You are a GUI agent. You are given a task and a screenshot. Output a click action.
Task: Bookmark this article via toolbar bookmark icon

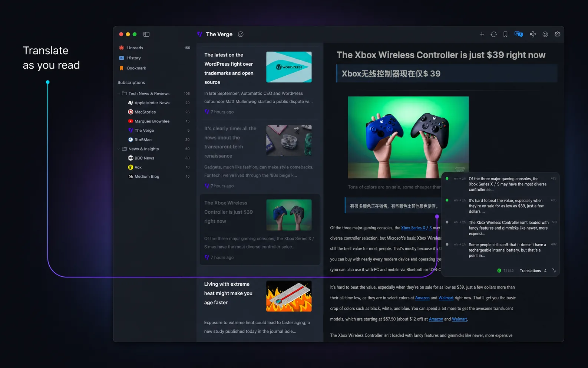pyautogui.click(x=505, y=34)
